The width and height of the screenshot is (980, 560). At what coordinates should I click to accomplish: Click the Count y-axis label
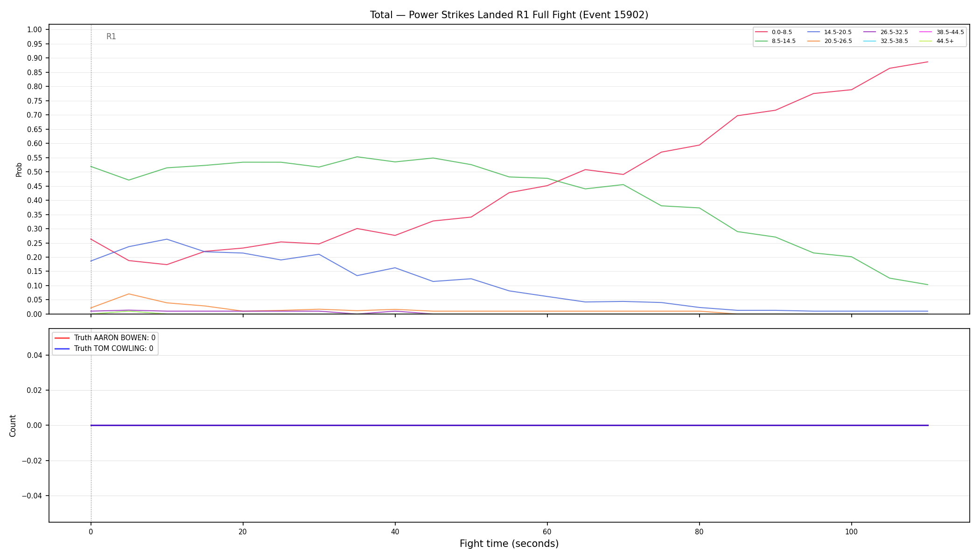(x=13, y=426)
